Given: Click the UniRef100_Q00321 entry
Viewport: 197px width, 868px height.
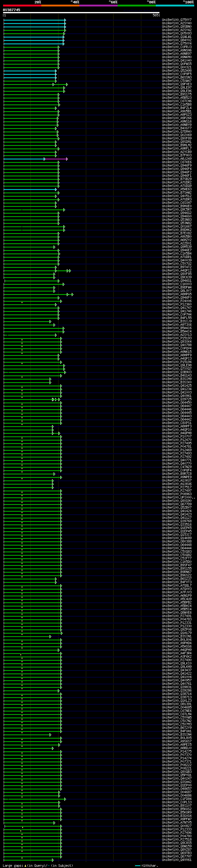Looking at the screenshot, I should (x=177, y=67).
